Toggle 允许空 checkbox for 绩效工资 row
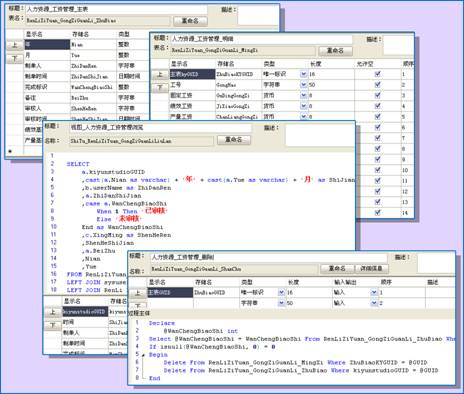This screenshot has width=464, height=394. [x=377, y=106]
